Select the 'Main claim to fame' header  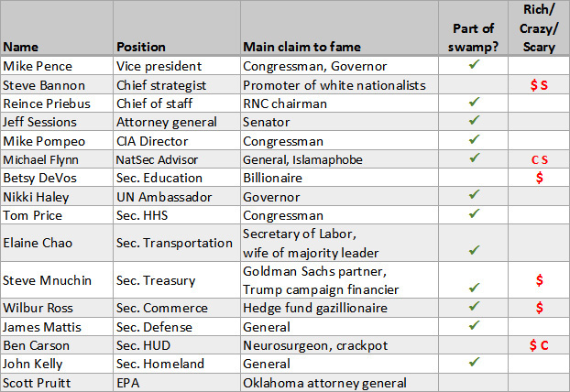[301, 46]
